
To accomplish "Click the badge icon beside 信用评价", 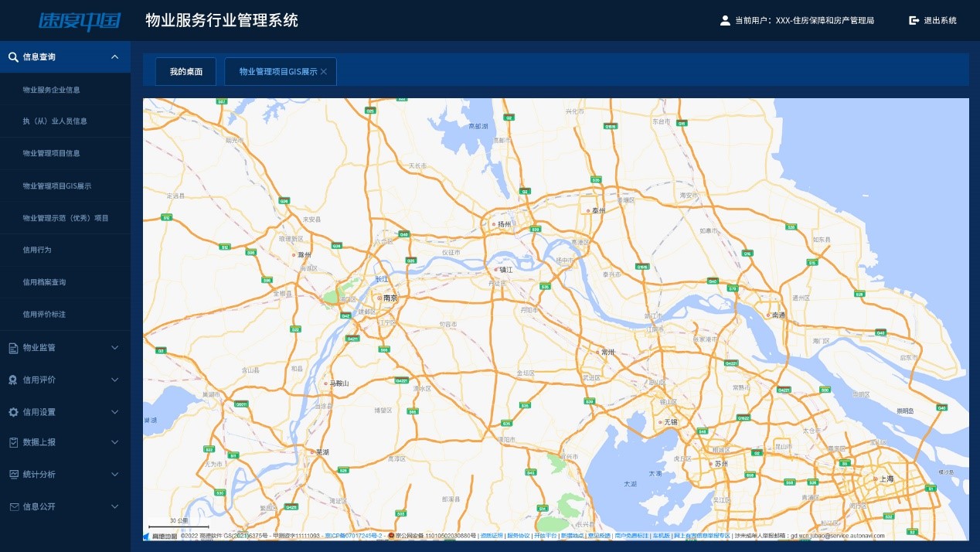I will tap(13, 380).
